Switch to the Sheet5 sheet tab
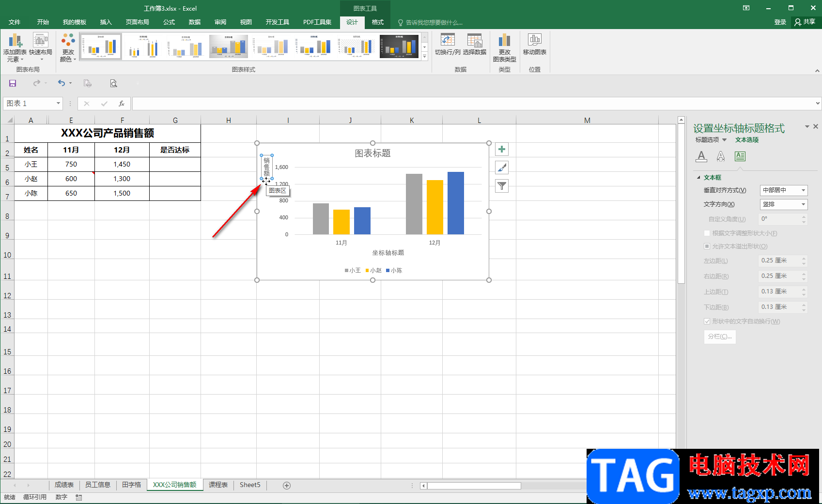The image size is (822, 504). (x=250, y=485)
